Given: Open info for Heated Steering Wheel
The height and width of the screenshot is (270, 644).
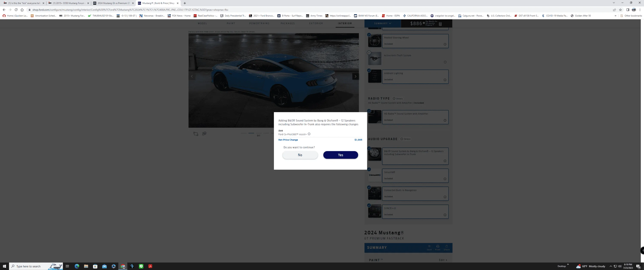Looking at the screenshot, I should tap(445, 44).
